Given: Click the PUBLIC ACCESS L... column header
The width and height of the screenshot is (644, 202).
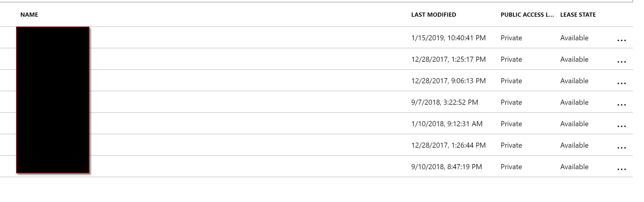Looking at the screenshot, I should tap(527, 15).
